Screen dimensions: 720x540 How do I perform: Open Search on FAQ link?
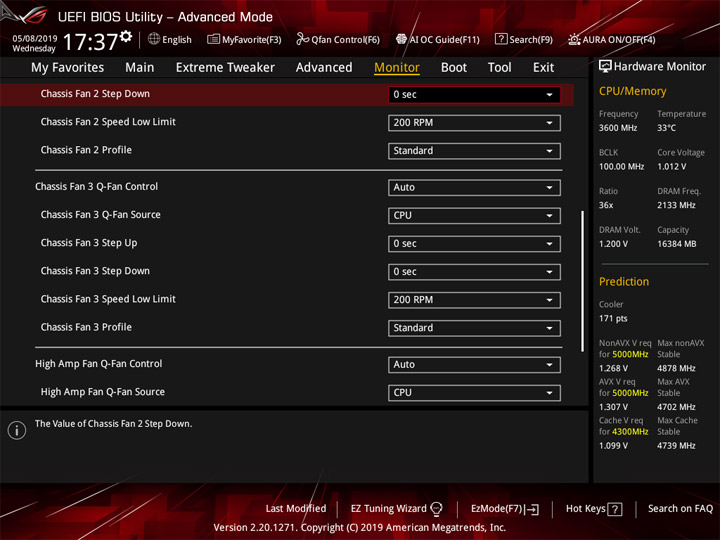point(680,509)
